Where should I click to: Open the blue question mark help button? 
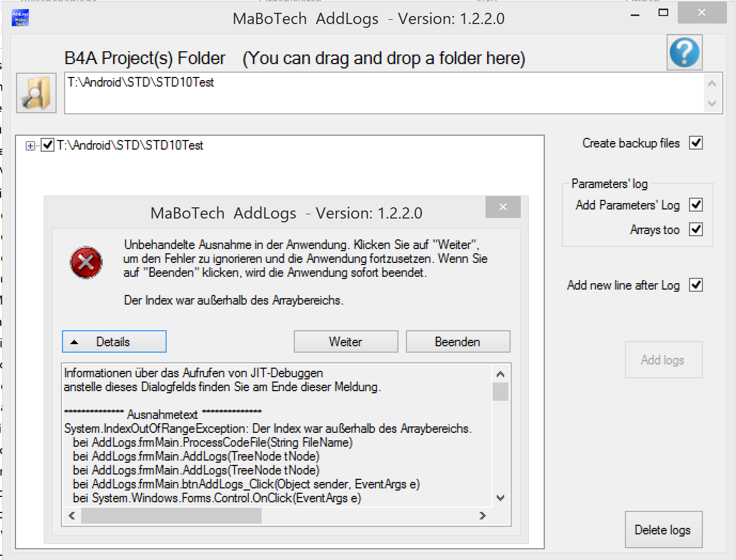click(684, 52)
